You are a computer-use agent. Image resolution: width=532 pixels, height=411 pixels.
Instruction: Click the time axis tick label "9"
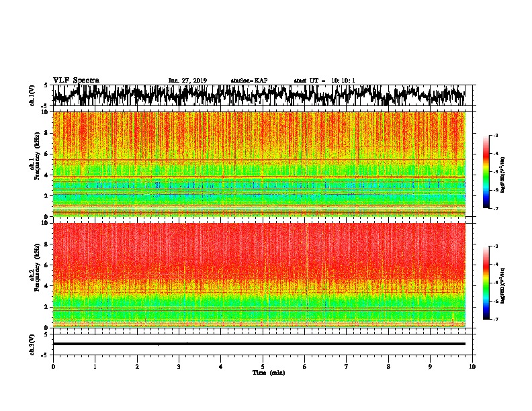(x=430, y=367)
